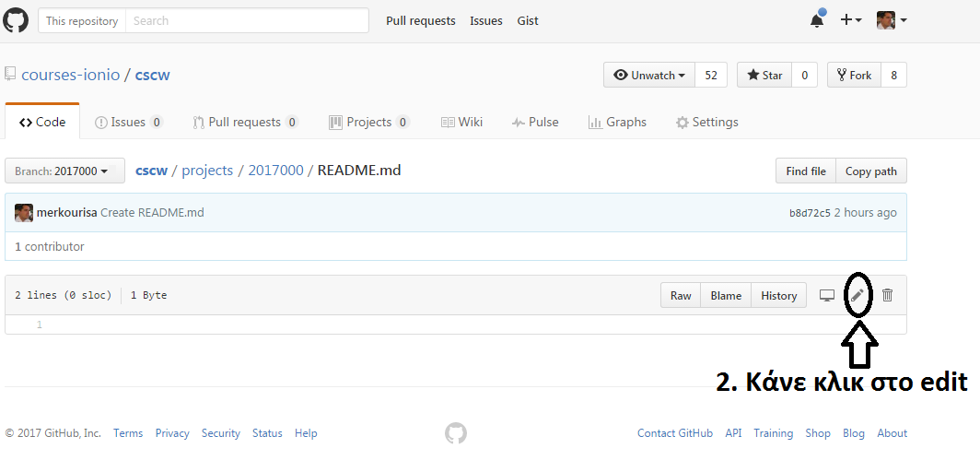Switch to the Wiki tab
This screenshot has width=980, height=472.
coord(461,122)
